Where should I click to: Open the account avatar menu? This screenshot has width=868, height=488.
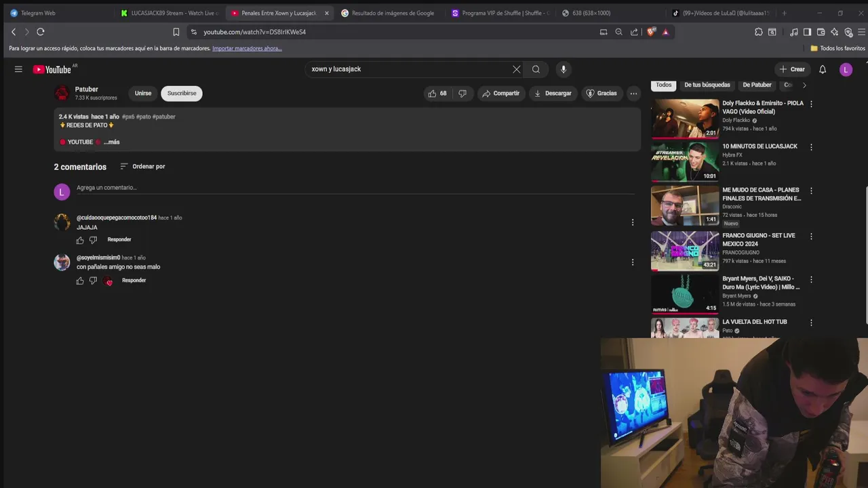[x=846, y=69]
